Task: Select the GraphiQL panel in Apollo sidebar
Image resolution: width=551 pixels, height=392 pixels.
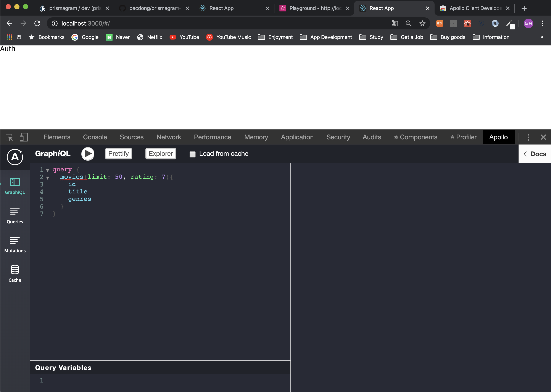Action: pos(15,186)
